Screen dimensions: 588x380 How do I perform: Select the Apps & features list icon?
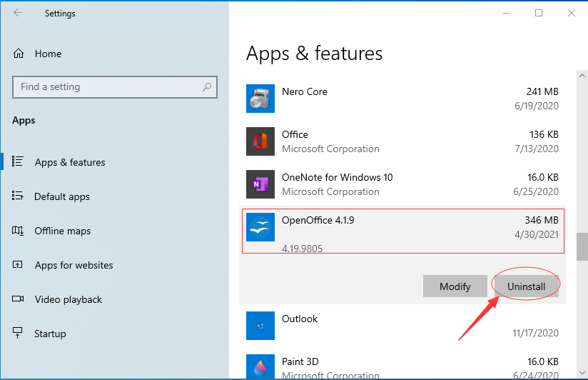[x=18, y=161]
